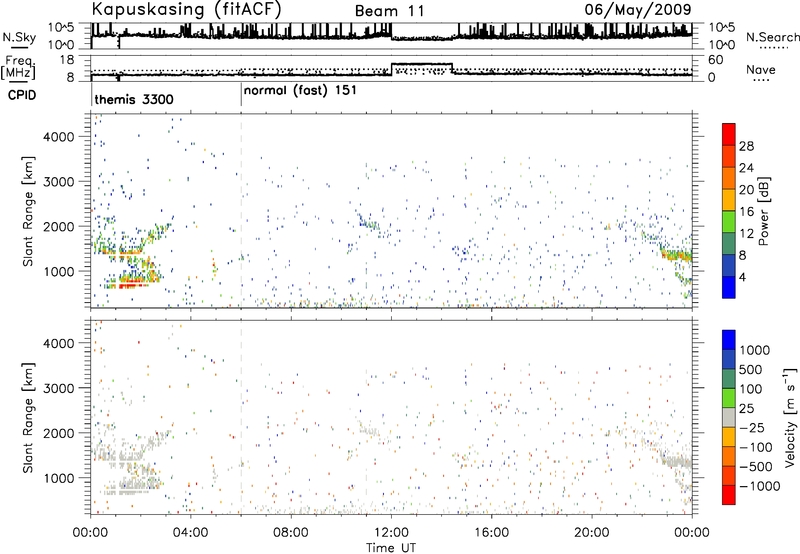Select the 'normal (fast) 151' CPID text
The width and height of the screenshot is (800, 554).
point(300,91)
